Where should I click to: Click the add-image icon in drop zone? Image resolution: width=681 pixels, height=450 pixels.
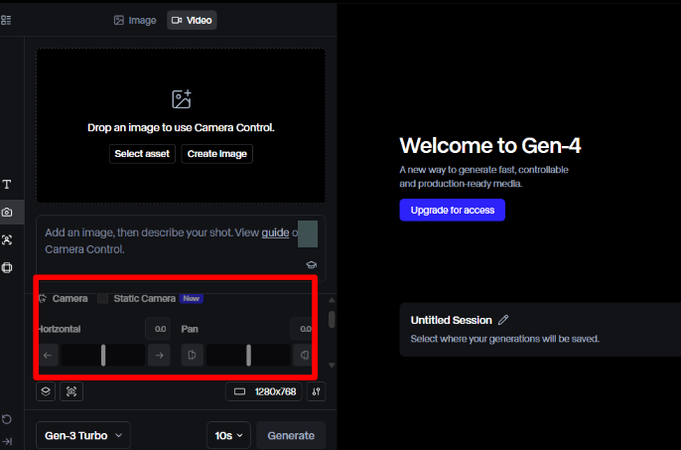[182, 99]
